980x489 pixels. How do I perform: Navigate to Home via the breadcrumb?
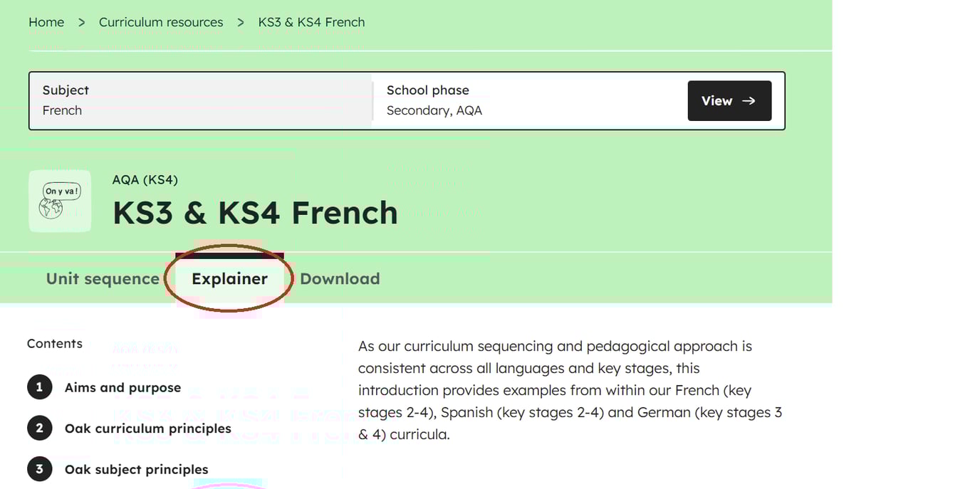pos(46,22)
